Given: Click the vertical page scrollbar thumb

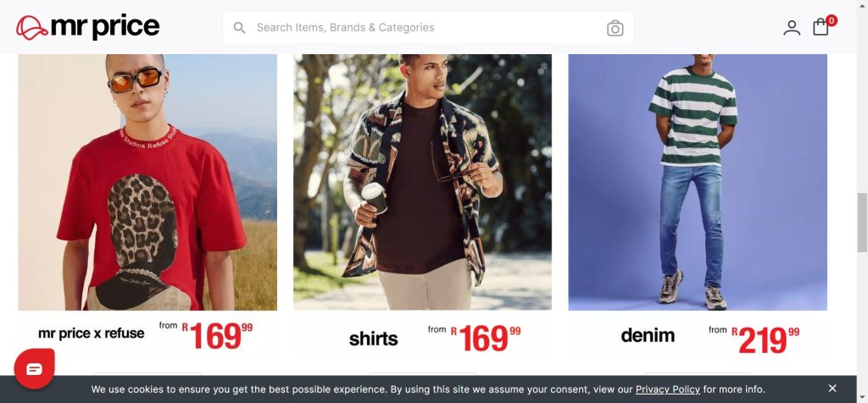Looking at the screenshot, I should point(862,222).
